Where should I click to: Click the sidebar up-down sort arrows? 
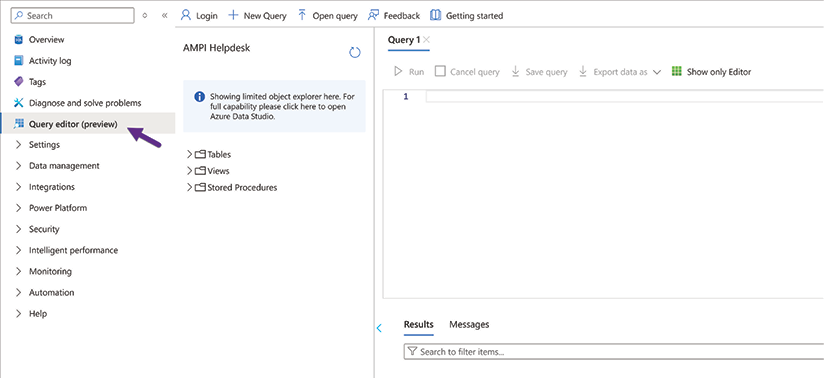point(145,15)
